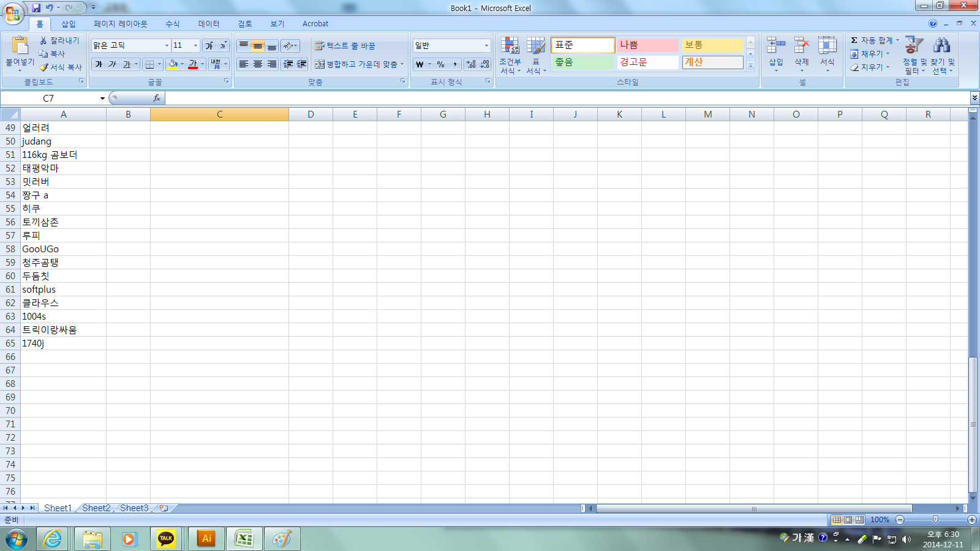Image resolution: width=980 pixels, height=551 pixels.
Task: Open the 삽입 ribbon tab
Action: click(69, 24)
